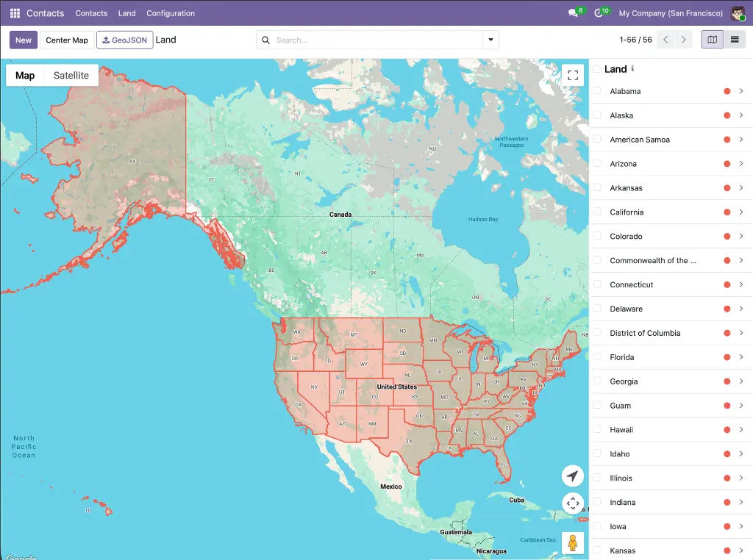The height and width of the screenshot is (560, 753).
Task: Open the Contacts menu item
Action: pyautogui.click(x=91, y=13)
